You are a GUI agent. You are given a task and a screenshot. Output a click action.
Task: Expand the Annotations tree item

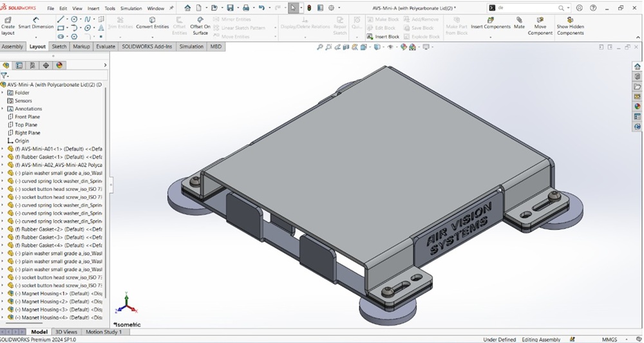(3, 109)
